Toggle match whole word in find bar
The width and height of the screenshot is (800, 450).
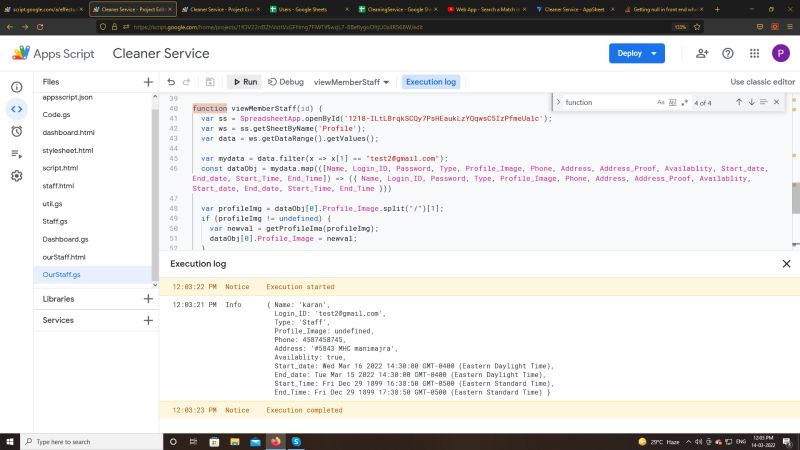672,103
